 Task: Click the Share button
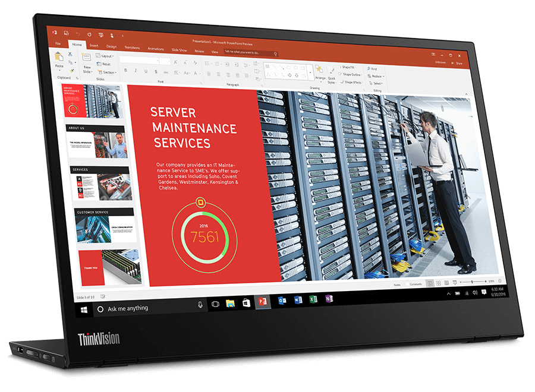tap(457, 62)
